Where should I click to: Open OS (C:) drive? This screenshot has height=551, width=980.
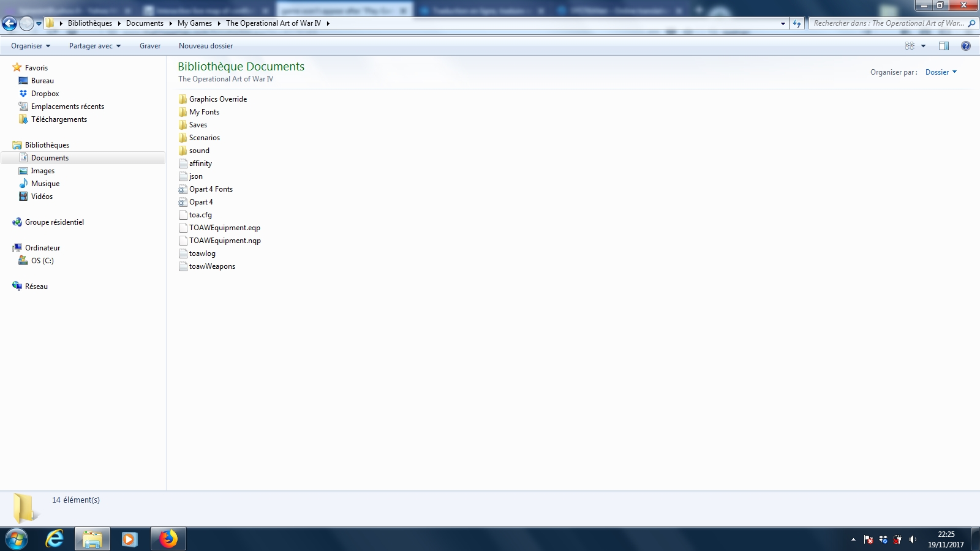(42, 261)
